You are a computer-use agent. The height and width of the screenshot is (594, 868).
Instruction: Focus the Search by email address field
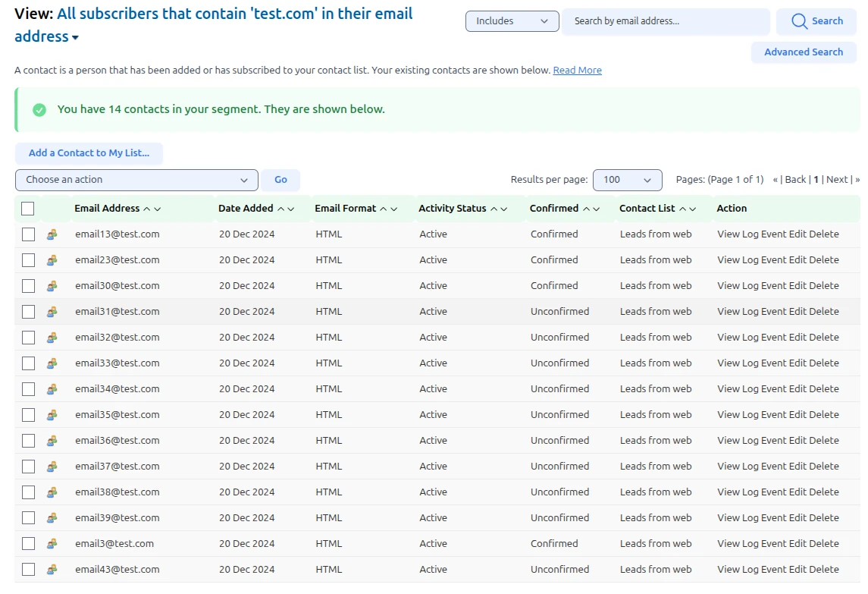666,21
